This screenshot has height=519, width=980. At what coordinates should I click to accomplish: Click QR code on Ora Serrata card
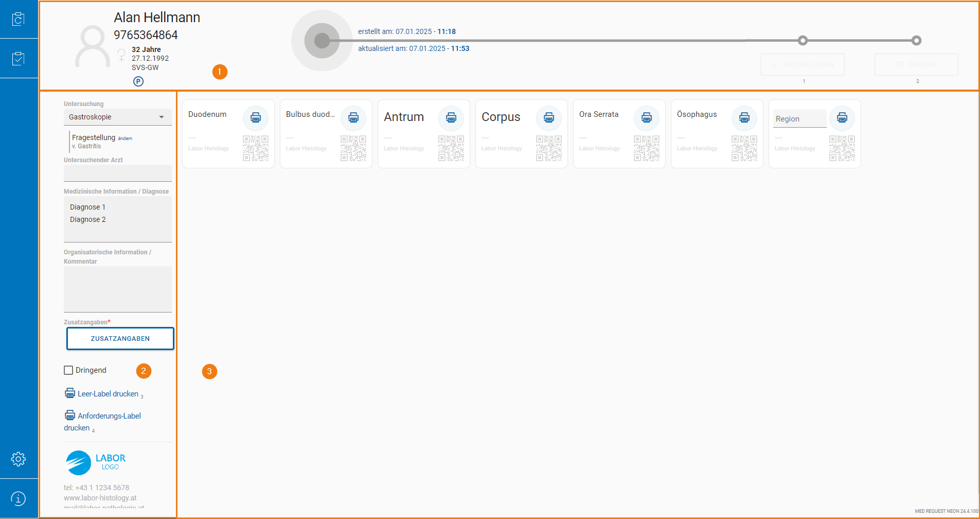(647, 148)
